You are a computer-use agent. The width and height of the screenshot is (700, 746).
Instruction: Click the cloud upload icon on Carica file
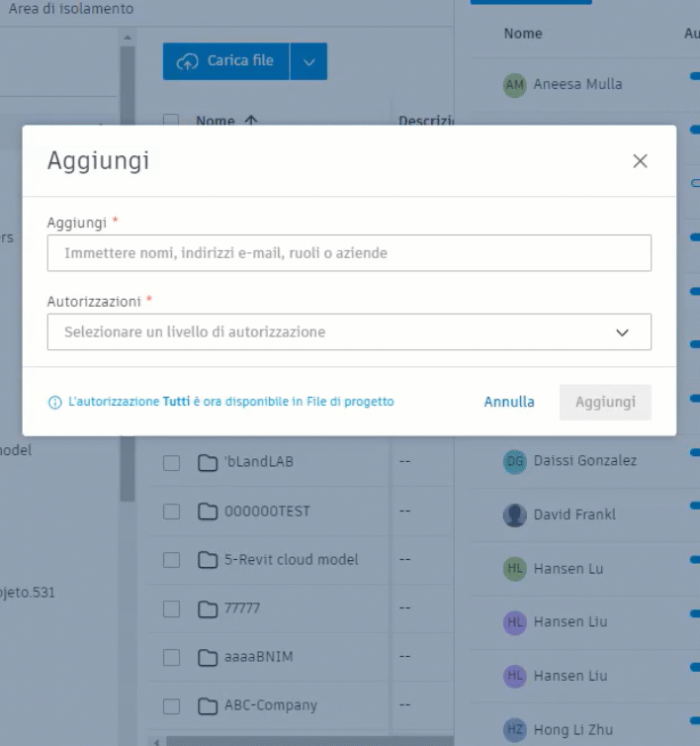pos(187,61)
